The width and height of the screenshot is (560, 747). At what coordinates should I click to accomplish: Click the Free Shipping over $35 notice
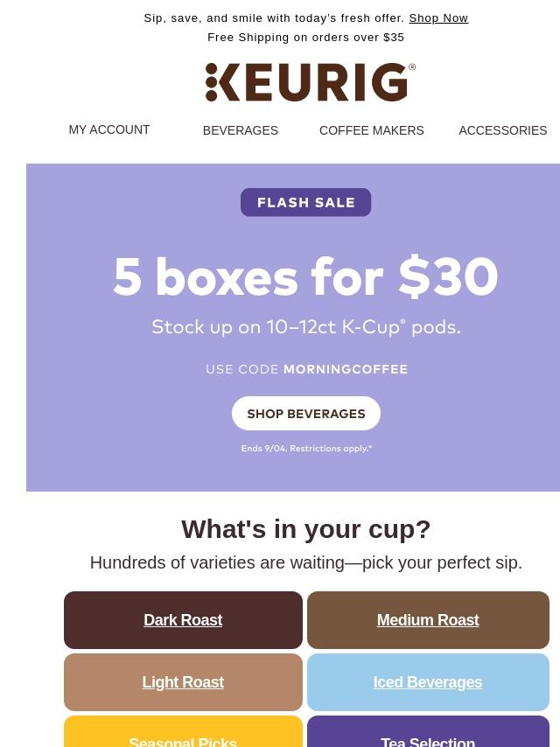306,37
